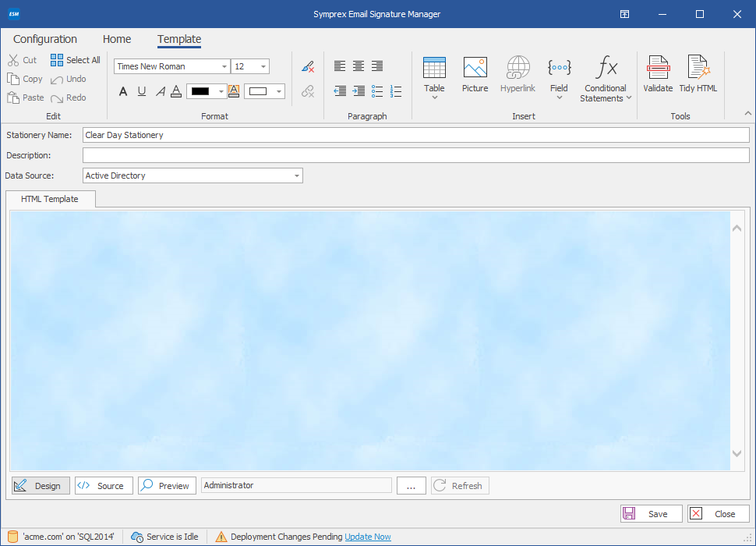The width and height of the screenshot is (756, 546).
Task: Click the decrease indent icon
Action: (x=340, y=90)
